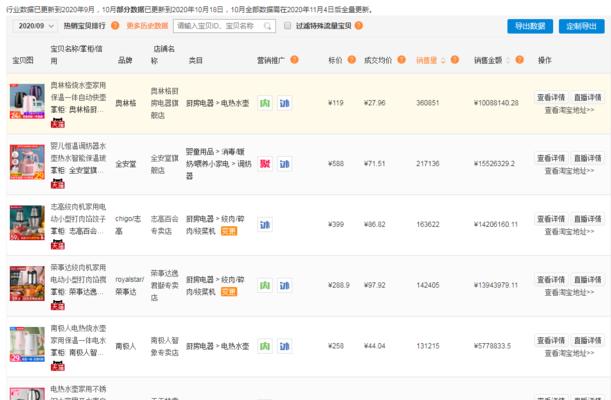Click orange tag in 志高 category cell
This screenshot has height=400, width=611.
click(x=229, y=231)
